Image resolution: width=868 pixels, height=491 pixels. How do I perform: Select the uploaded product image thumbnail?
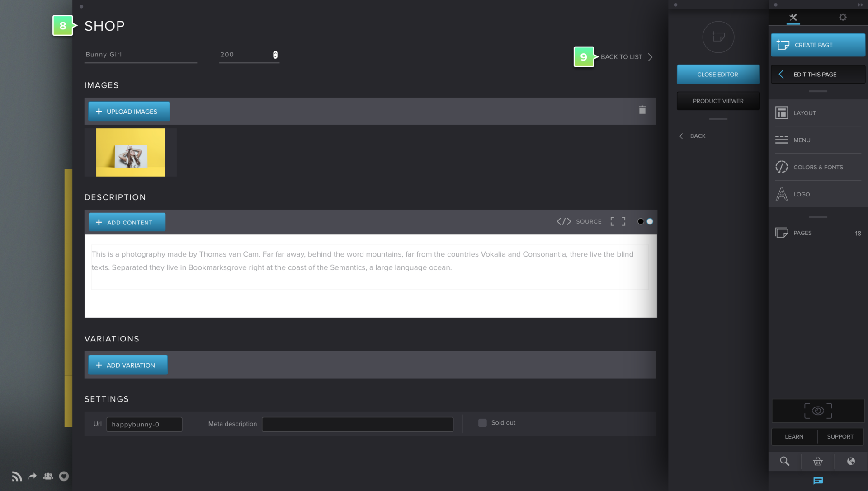(131, 152)
